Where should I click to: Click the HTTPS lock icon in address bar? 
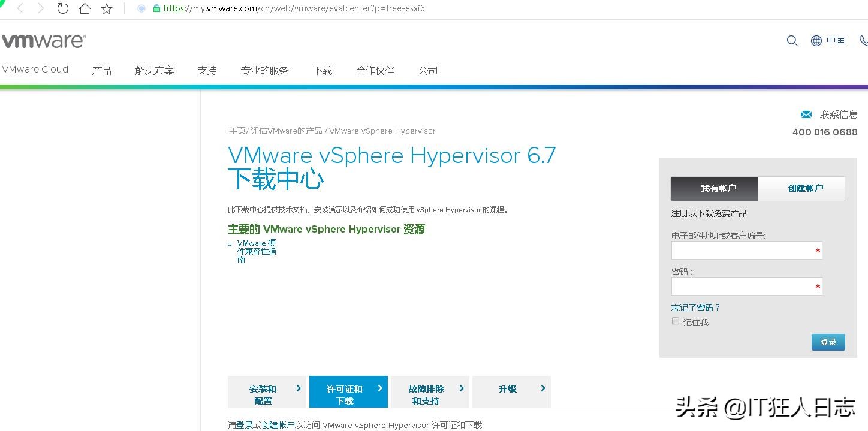157,8
